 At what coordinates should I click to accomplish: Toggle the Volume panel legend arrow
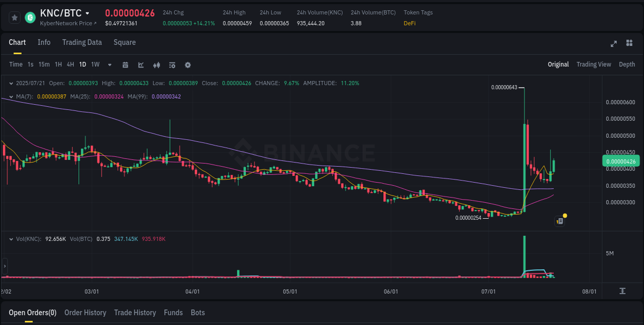(x=11, y=238)
